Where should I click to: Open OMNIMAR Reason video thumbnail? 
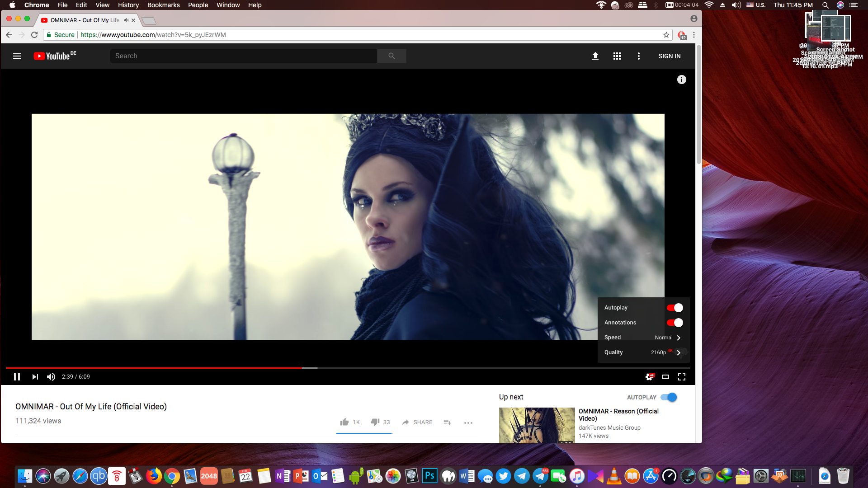pos(537,425)
